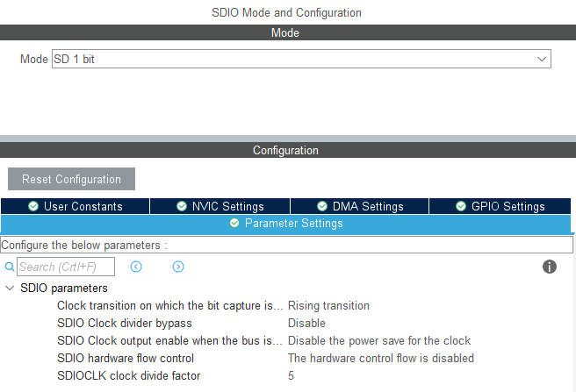Image resolution: width=576 pixels, height=392 pixels.
Task: Select the GPIO Settings tab
Action: coord(501,206)
